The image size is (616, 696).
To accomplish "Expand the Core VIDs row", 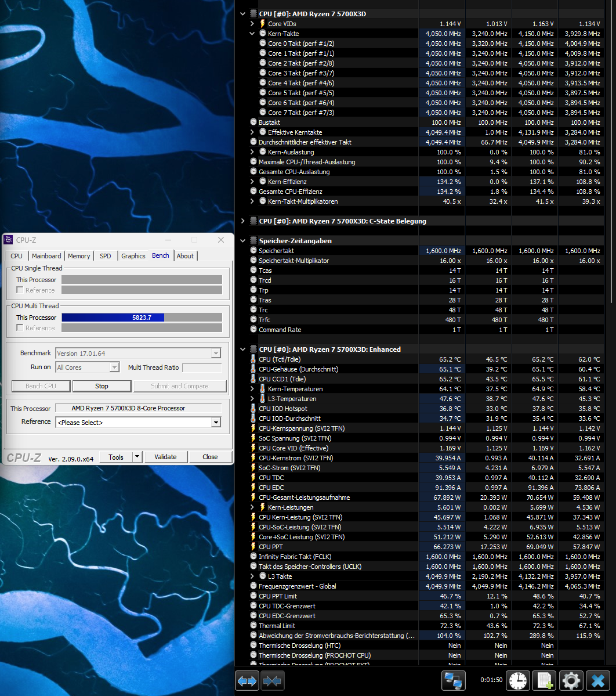I will point(252,24).
